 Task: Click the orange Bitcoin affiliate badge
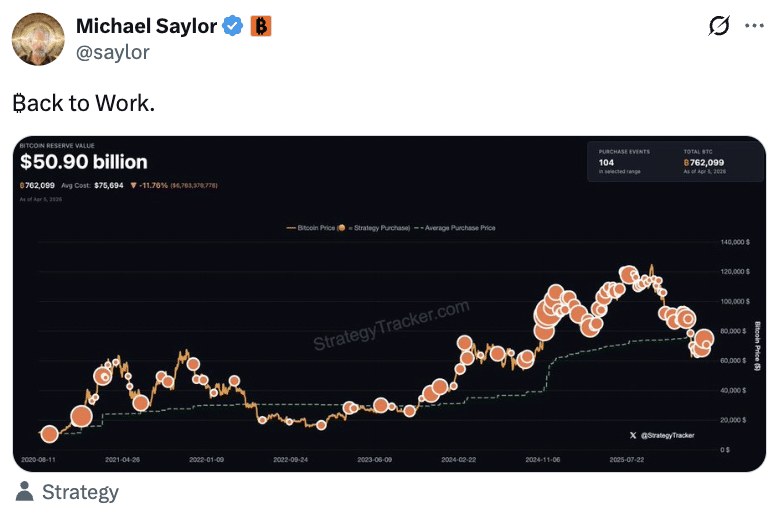261,27
